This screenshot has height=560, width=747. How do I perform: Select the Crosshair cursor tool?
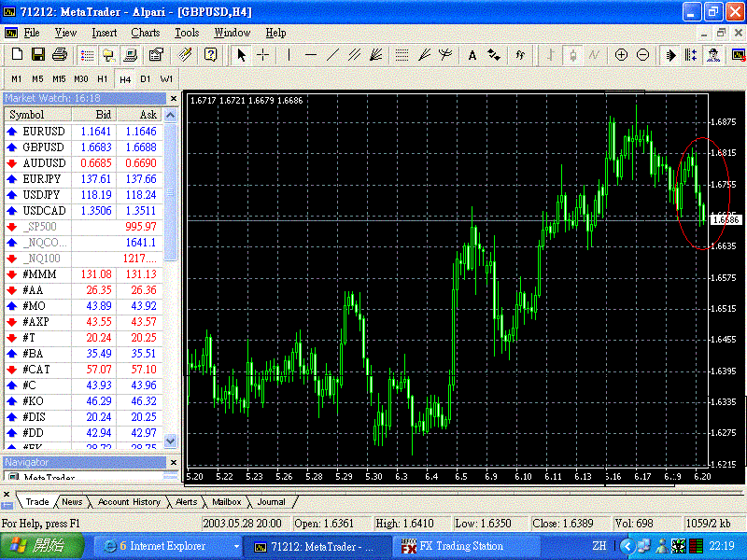(x=263, y=55)
